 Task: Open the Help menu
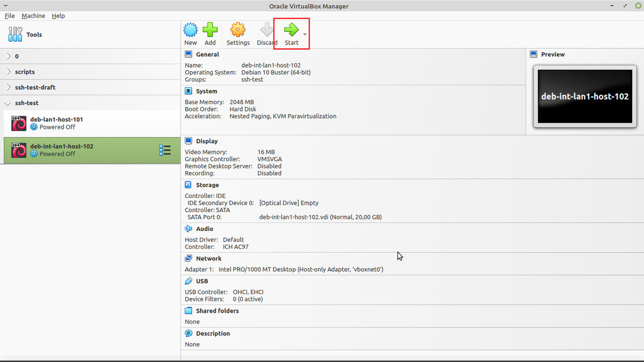click(58, 16)
